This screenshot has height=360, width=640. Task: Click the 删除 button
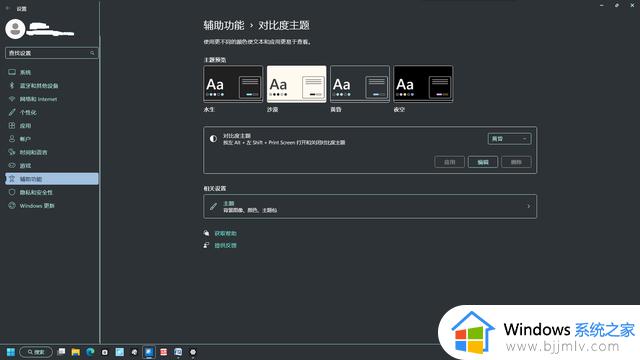coord(516,162)
